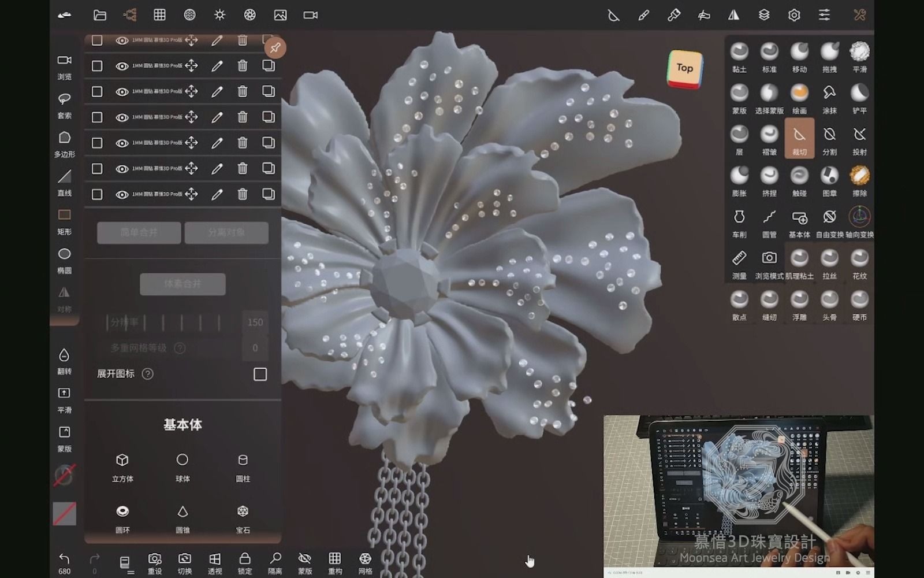Open the interface sliders menu in top bar
The width and height of the screenshot is (924, 578).
pos(824,15)
